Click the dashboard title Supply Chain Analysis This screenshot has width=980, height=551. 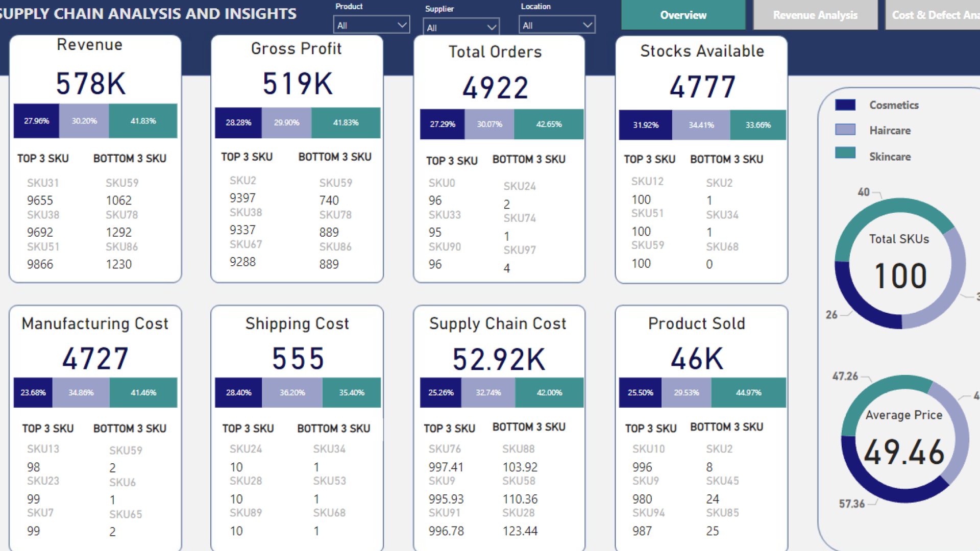(148, 14)
